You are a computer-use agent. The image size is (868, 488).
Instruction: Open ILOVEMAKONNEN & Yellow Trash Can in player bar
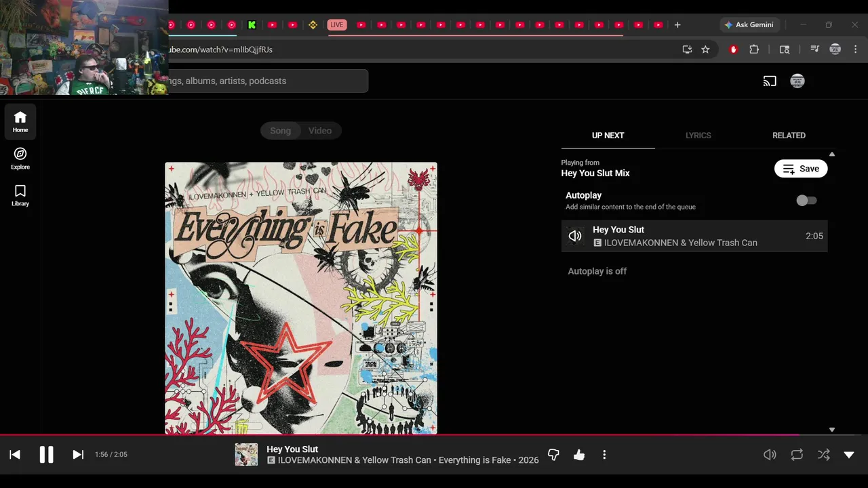click(355, 460)
